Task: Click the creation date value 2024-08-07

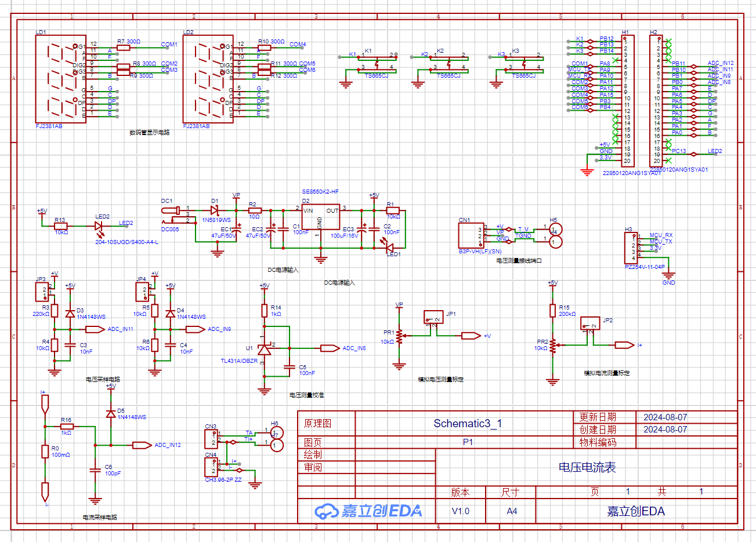Action: (x=665, y=430)
